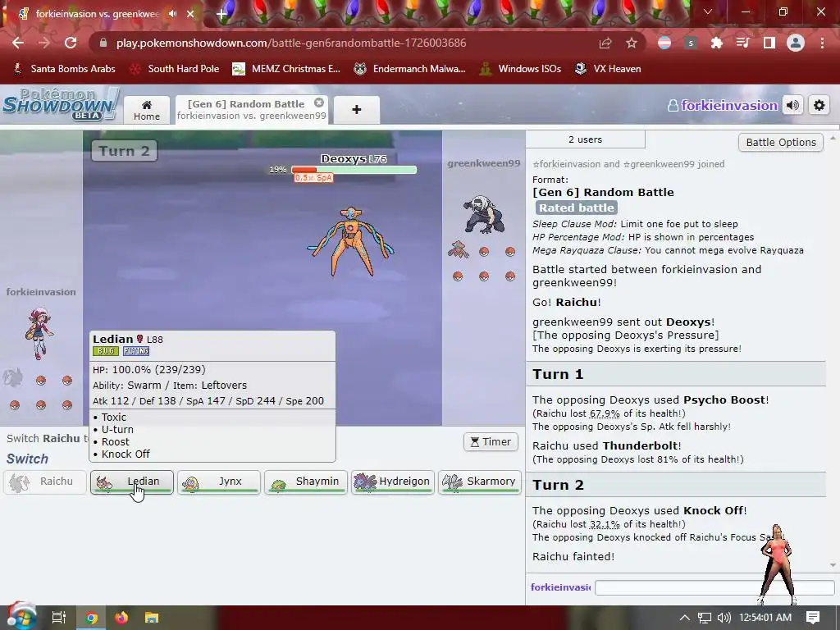Bookmark this page with the star icon
840x630 pixels.
pyautogui.click(x=632, y=43)
